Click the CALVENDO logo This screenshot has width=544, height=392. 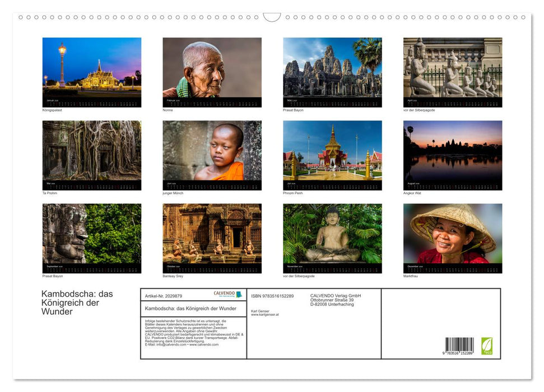tap(227, 294)
